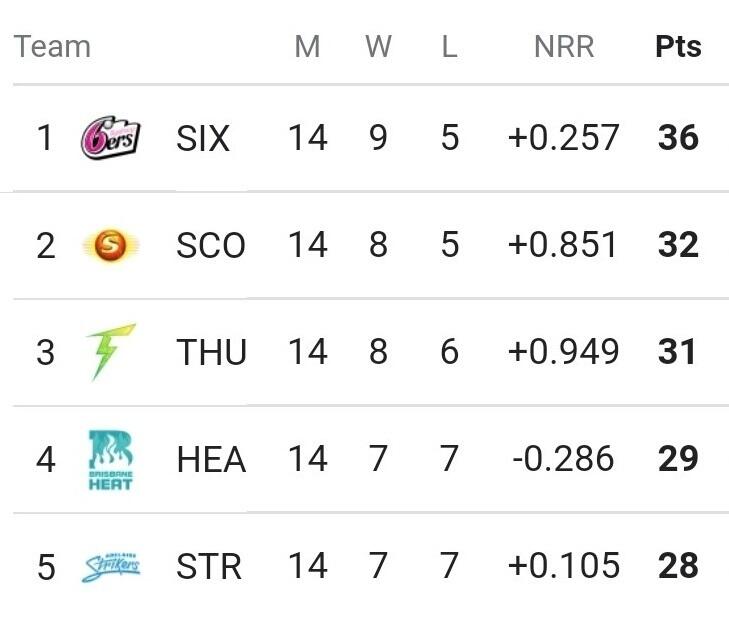The image size is (729, 628).
Task: Select the HEA team name
Action: click(211, 459)
